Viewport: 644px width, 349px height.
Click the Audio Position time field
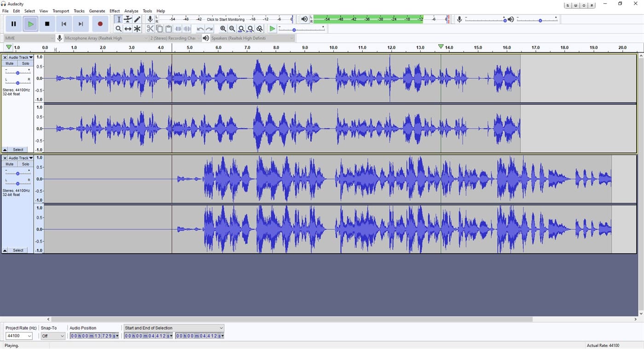pos(94,336)
